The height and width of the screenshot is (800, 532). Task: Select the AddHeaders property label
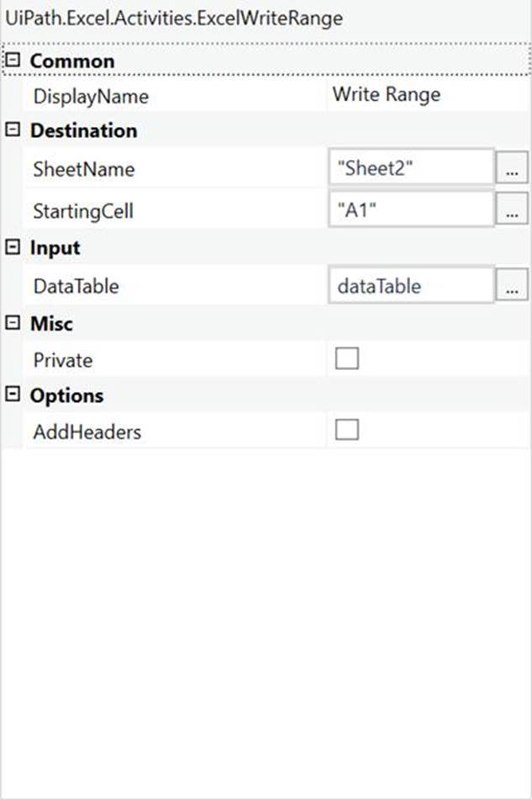(x=87, y=433)
